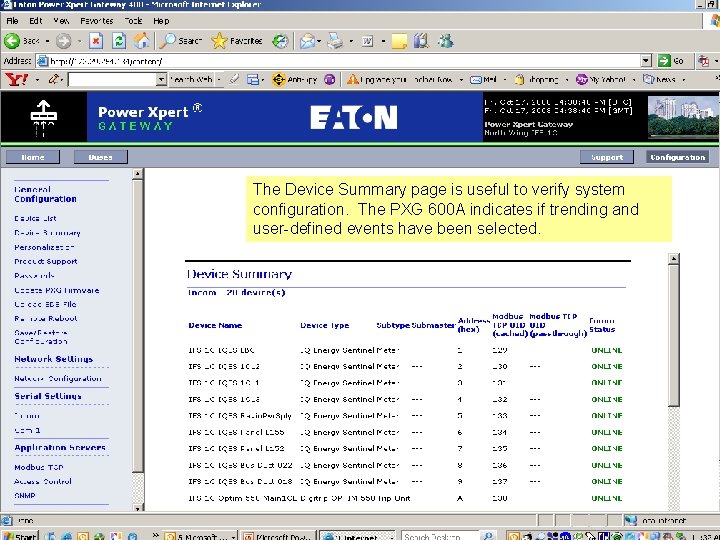Image resolution: width=720 pixels, height=540 pixels.
Task: Open the Yahoo! logo dropdown arrow
Action: (x=37, y=80)
